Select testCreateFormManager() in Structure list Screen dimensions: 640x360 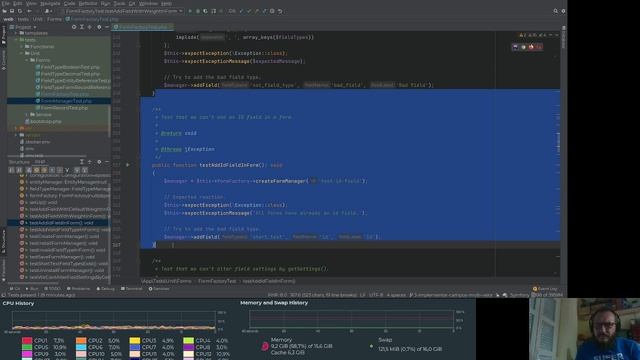click(64, 236)
